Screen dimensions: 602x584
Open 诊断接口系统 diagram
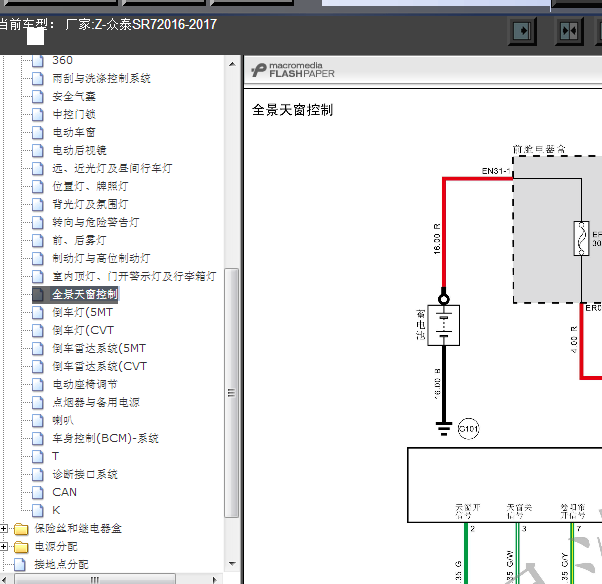point(84,475)
